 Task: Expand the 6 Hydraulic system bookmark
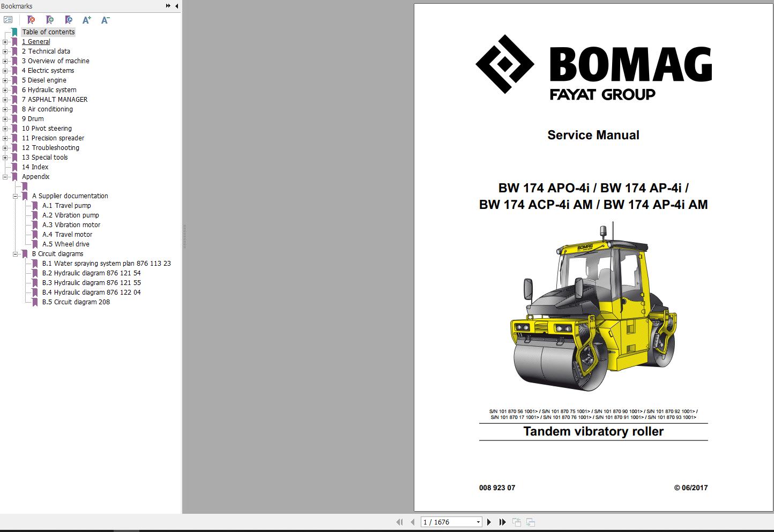click(5, 90)
